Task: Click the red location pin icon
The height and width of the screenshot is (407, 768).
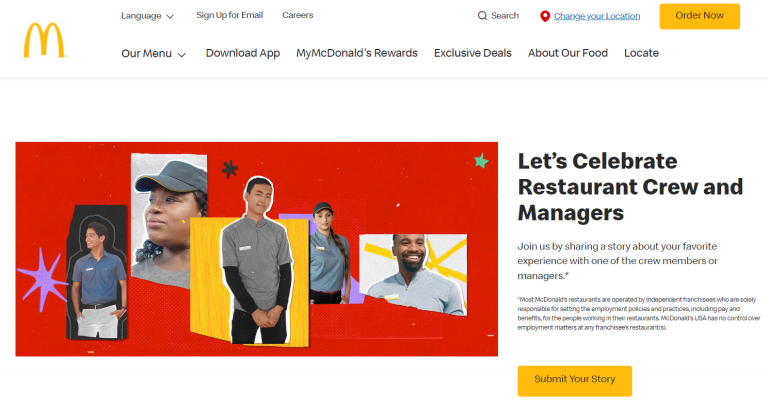Action: [545, 16]
